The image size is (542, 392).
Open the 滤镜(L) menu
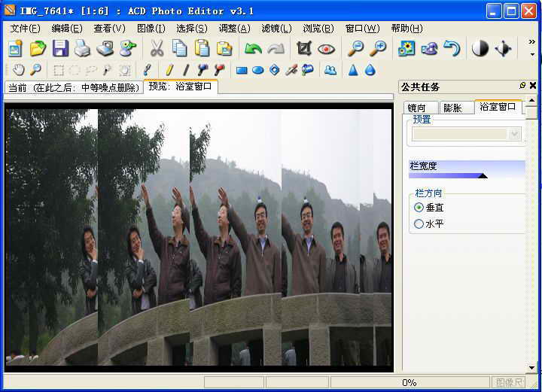[276, 29]
